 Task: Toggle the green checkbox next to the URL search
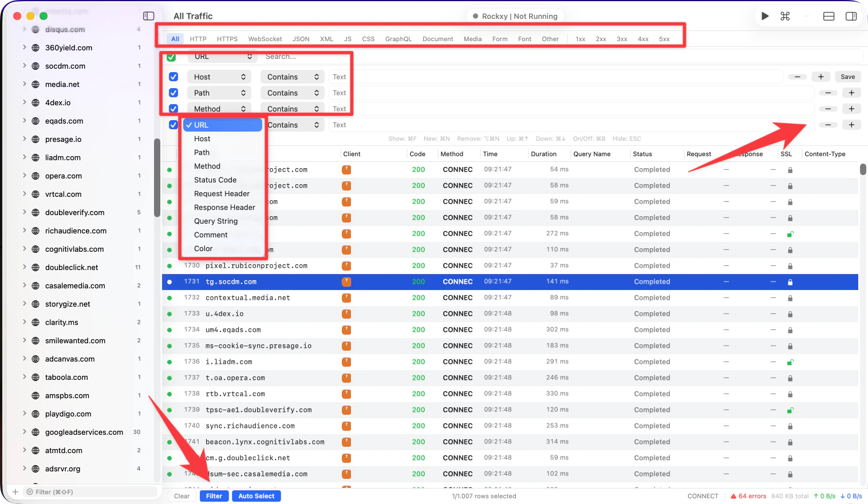[171, 57]
